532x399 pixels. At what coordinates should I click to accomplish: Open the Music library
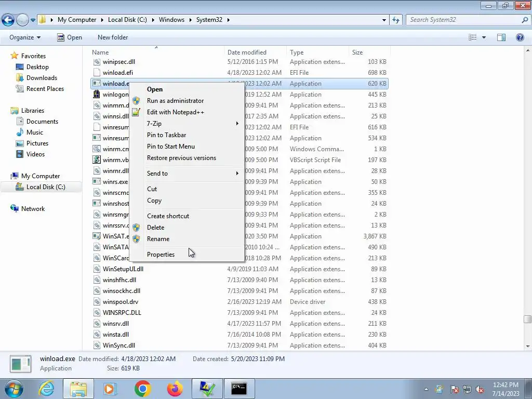(35, 132)
